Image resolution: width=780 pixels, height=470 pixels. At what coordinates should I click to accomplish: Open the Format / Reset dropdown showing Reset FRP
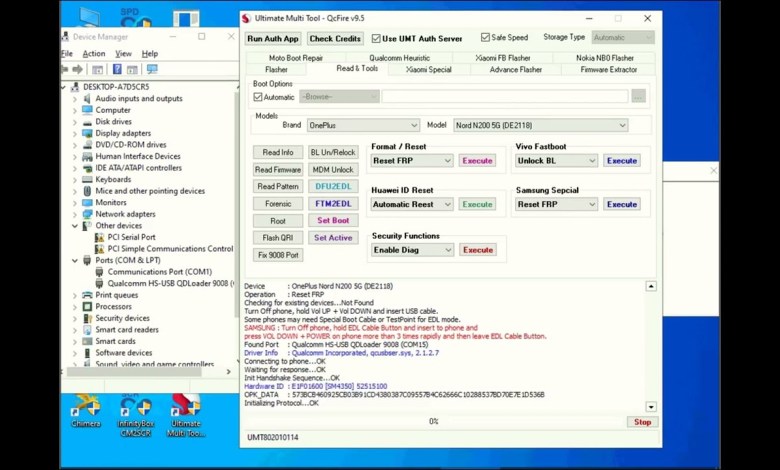pos(411,161)
